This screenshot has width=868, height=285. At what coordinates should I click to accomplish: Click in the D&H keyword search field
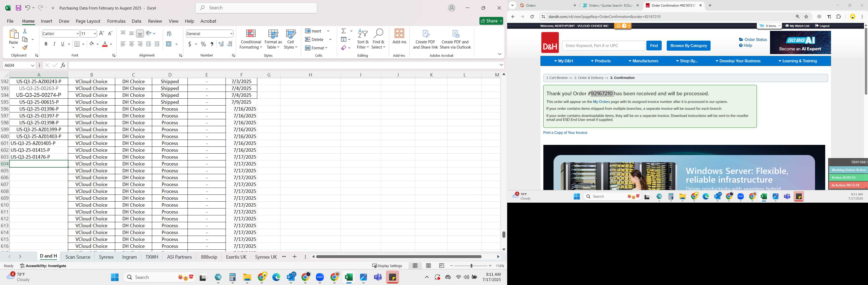click(603, 45)
